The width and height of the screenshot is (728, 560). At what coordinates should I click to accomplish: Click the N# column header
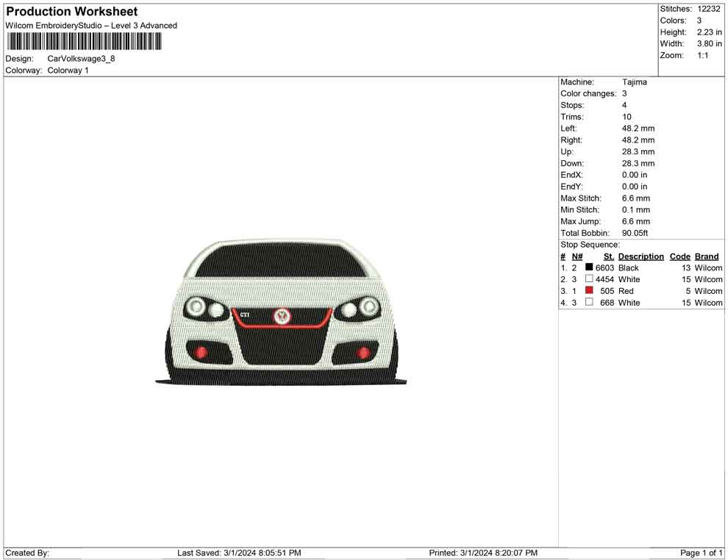tap(577, 256)
